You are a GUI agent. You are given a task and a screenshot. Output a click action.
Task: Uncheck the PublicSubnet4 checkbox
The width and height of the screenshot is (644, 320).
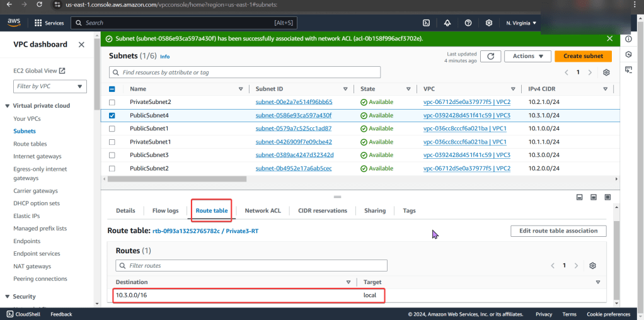(112, 115)
